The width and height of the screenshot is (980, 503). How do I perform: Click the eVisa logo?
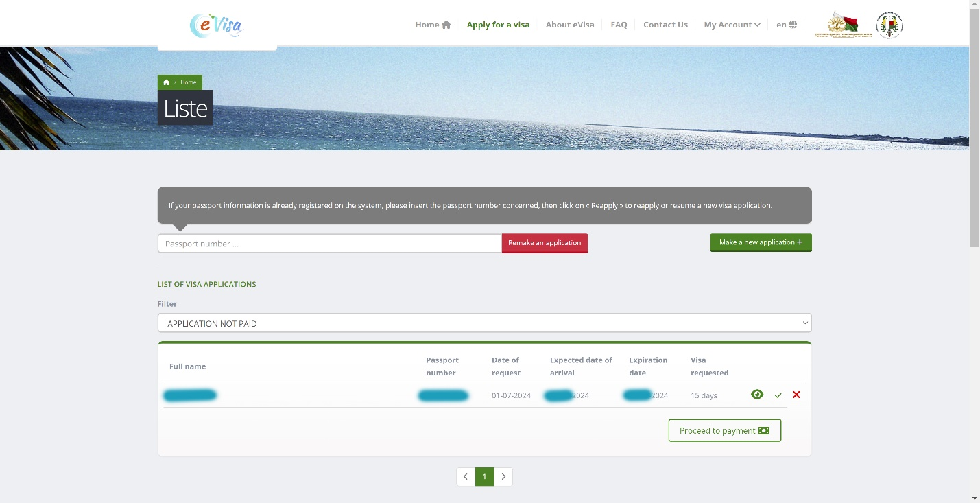217,25
